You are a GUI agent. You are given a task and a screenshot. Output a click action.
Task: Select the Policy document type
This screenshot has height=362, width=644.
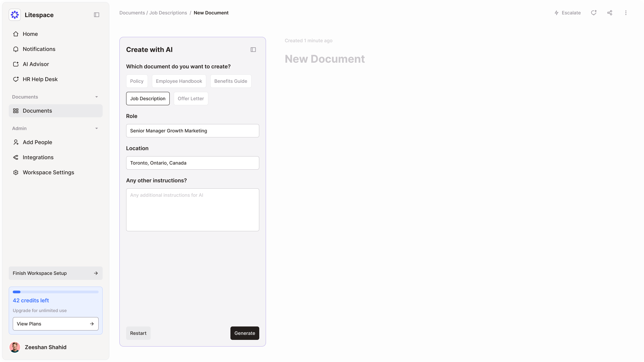(x=137, y=81)
